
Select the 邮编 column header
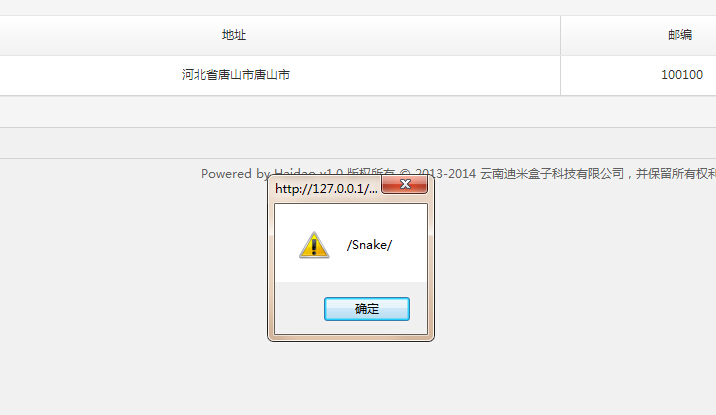pyautogui.click(x=680, y=35)
